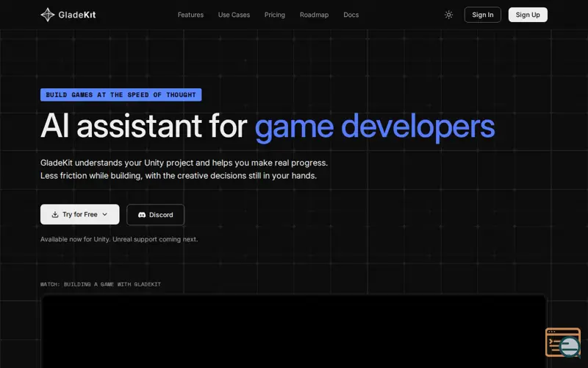The width and height of the screenshot is (588, 368).
Task: Open the Features nav item
Action: [190, 15]
